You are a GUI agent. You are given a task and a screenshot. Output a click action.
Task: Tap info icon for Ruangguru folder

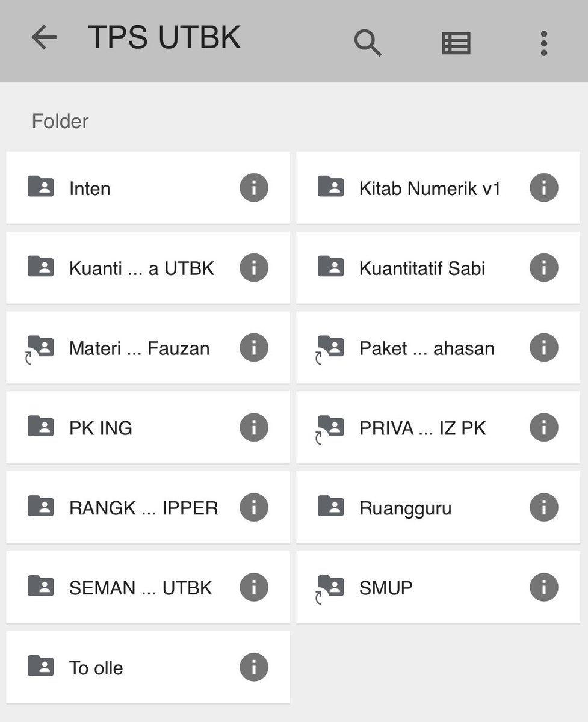click(544, 508)
